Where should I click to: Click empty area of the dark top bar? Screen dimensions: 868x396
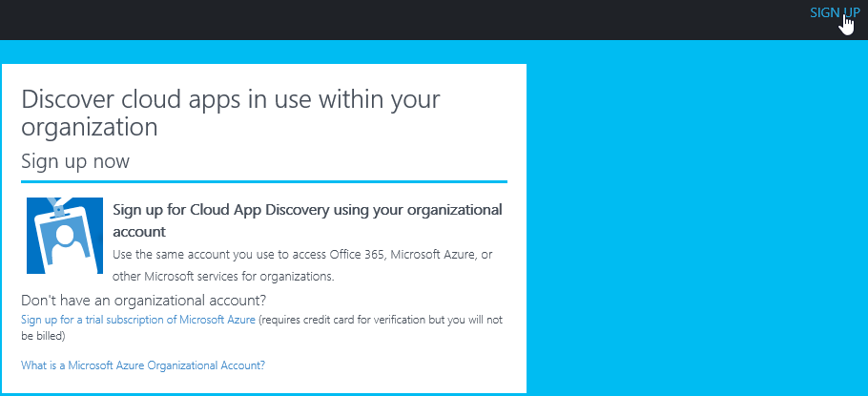(382, 19)
